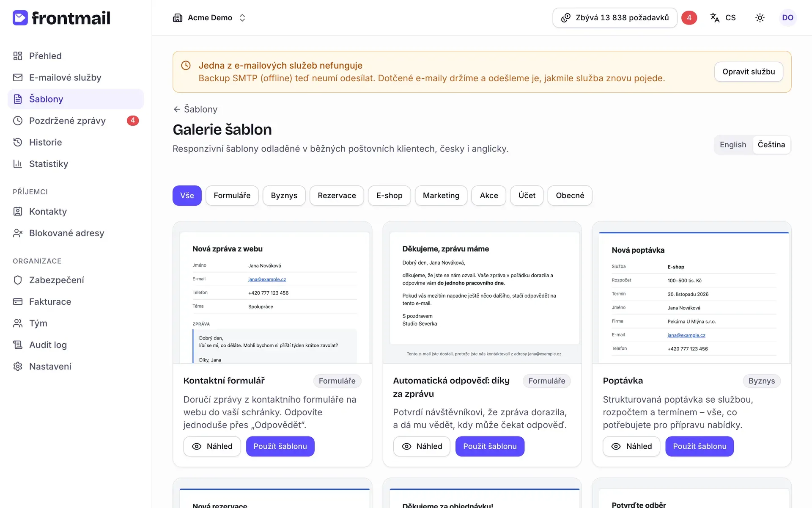The height and width of the screenshot is (508, 812).
Task: Select the Akce filter tab
Action: coord(489,196)
